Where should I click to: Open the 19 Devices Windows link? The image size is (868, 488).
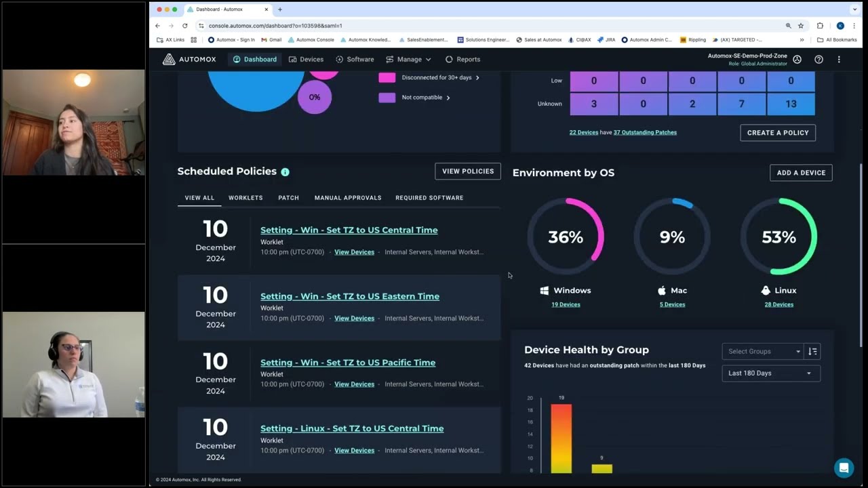coord(566,305)
